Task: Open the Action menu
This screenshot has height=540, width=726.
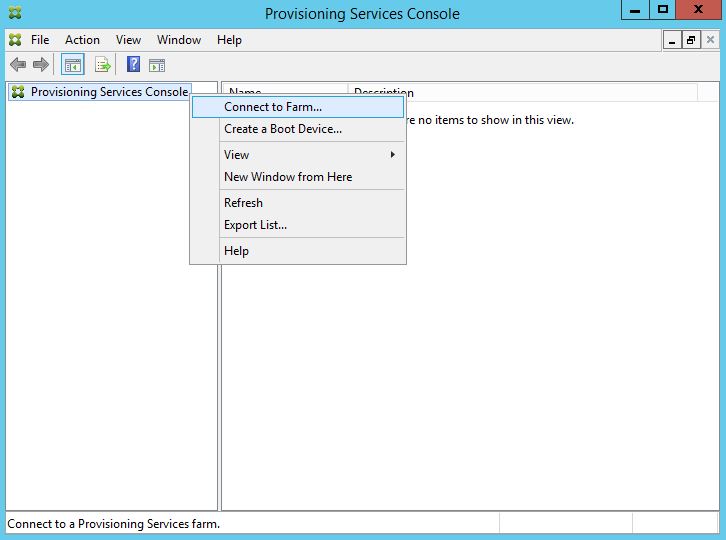Action: [x=82, y=40]
